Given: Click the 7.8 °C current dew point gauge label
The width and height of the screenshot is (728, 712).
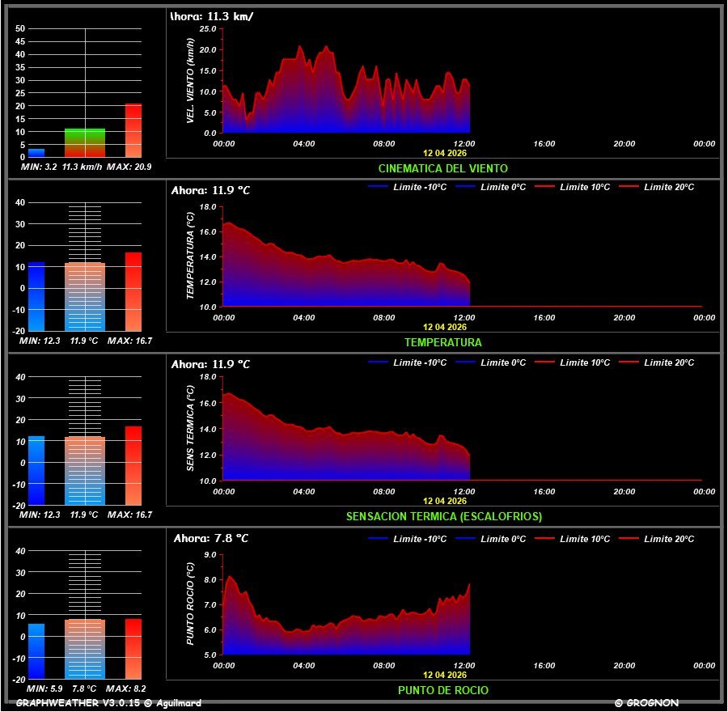Looking at the screenshot, I should click(84, 689).
